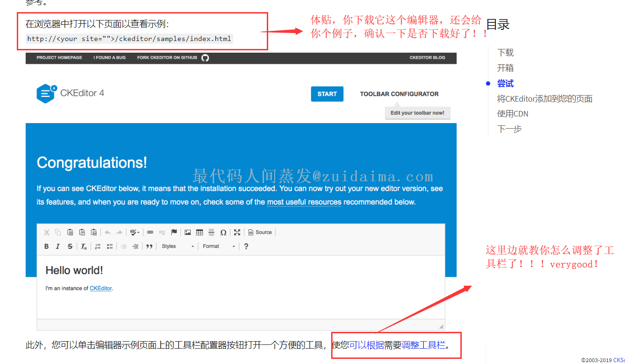This screenshot has height=364, width=625.
Task: Go to 将CKEditor添加到您的页面 section
Action: point(545,99)
